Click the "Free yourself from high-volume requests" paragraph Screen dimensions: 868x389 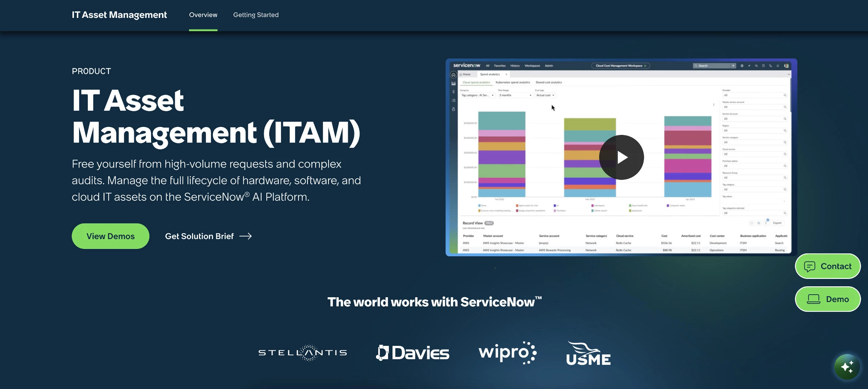[216, 180]
